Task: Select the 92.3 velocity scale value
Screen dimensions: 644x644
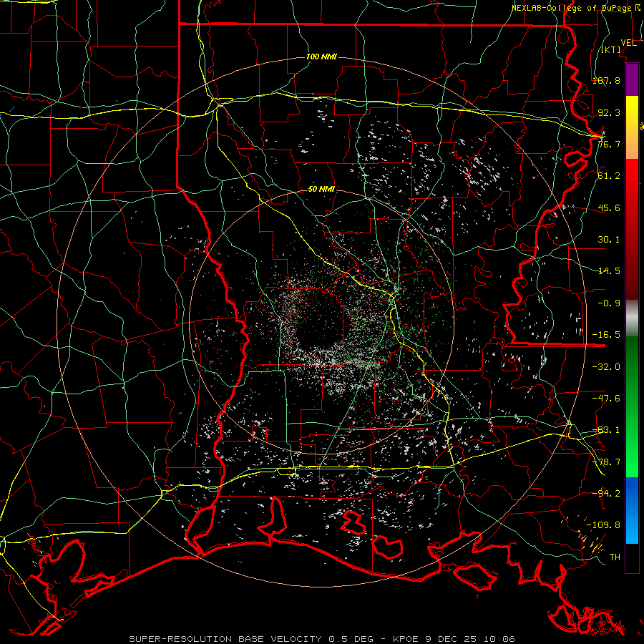Action: pyautogui.click(x=609, y=112)
